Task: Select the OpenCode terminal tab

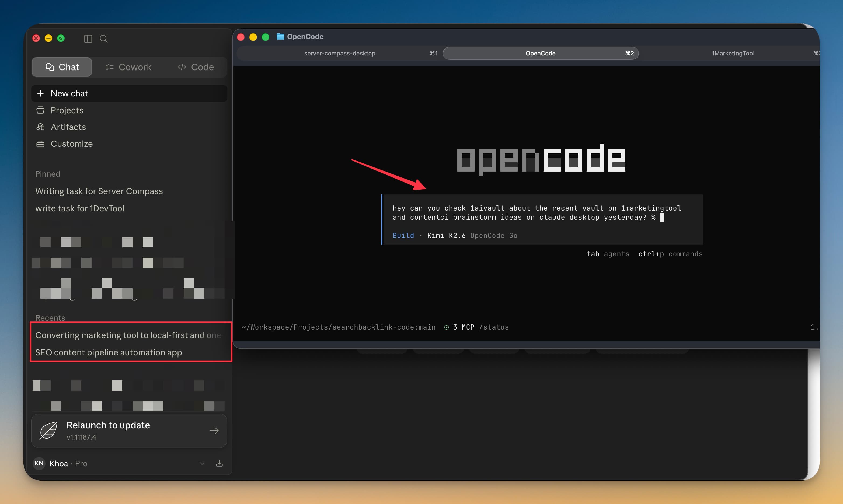Action: pos(540,53)
